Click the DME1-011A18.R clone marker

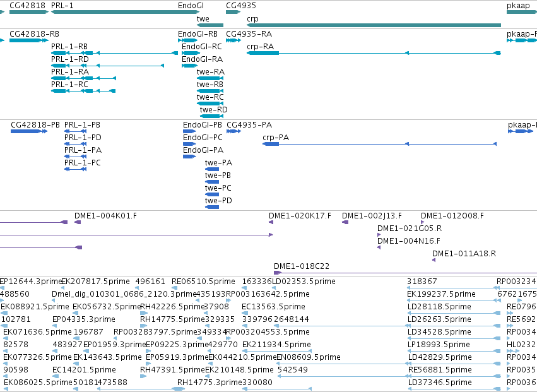tap(434, 260)
